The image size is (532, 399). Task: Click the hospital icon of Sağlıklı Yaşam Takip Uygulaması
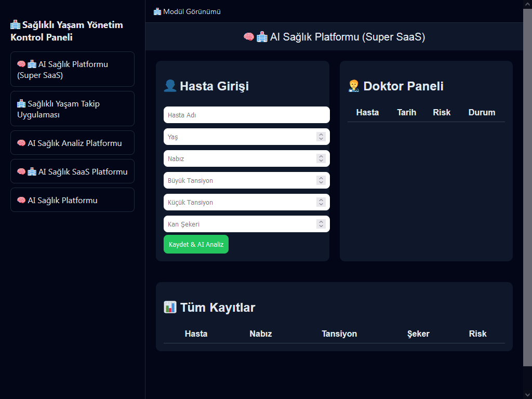21,103
